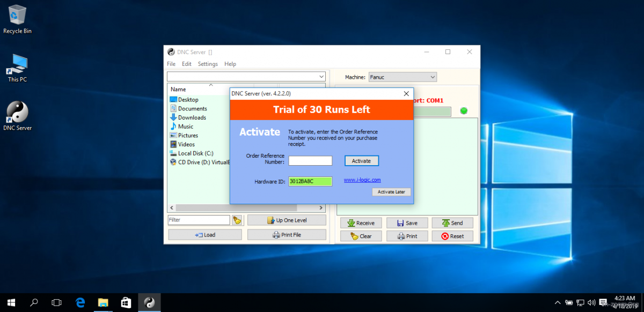Screen dimensions: 644x312
Task: Click the DNC Server window title icon
Action: click(x=171, y=52)
